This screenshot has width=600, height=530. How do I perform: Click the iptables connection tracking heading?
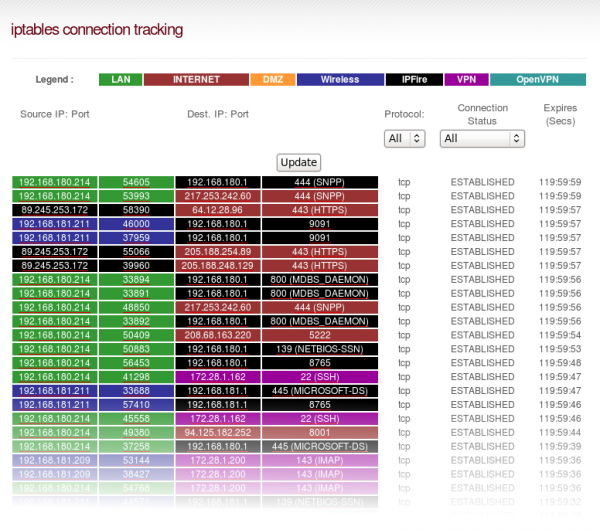[x=97, y=30]
